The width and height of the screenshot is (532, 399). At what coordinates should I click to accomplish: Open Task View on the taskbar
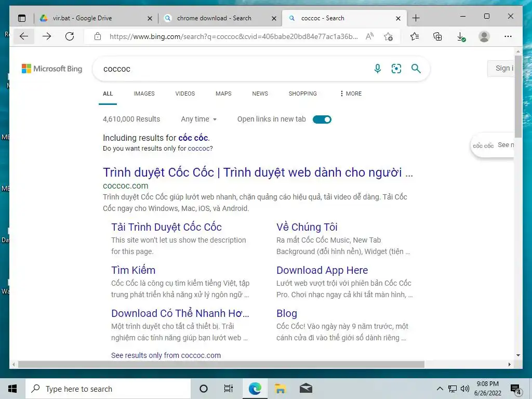(229, 389)
